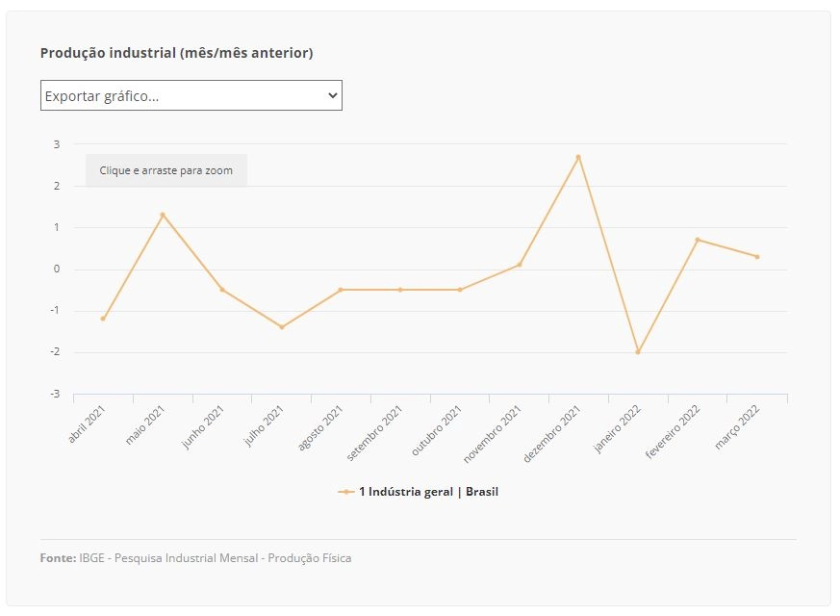Screen dimensions: 840x616
Task: Click the julho 2021 data point
Action: point(282,326)
